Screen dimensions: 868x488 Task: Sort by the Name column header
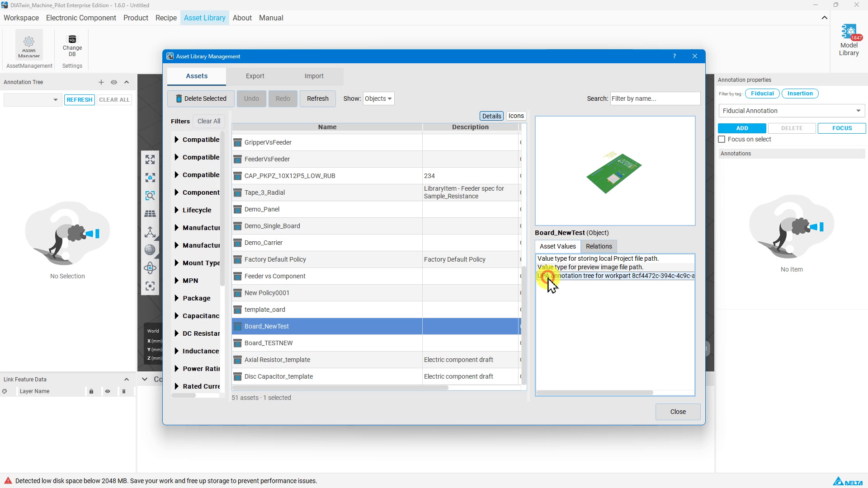point(327,127)
